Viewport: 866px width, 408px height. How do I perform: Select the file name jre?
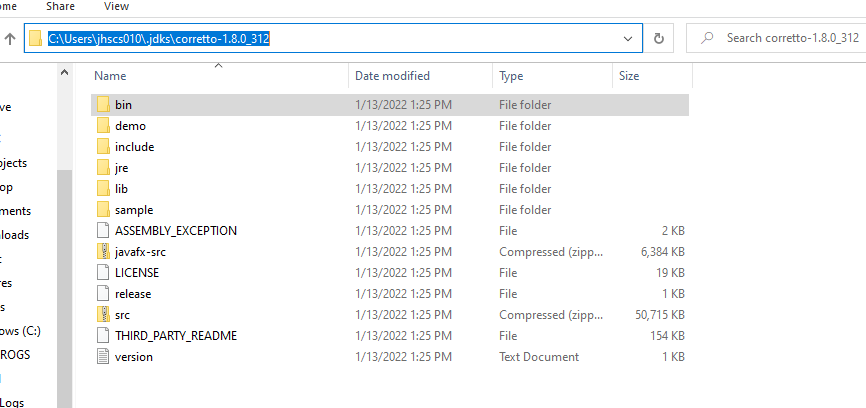point(122,168)
